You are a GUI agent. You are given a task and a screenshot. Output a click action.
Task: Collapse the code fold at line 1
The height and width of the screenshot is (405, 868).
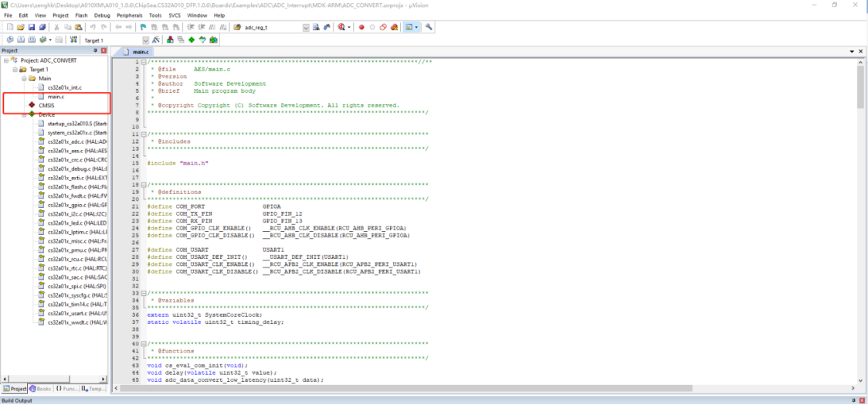[x=144, y=62]
